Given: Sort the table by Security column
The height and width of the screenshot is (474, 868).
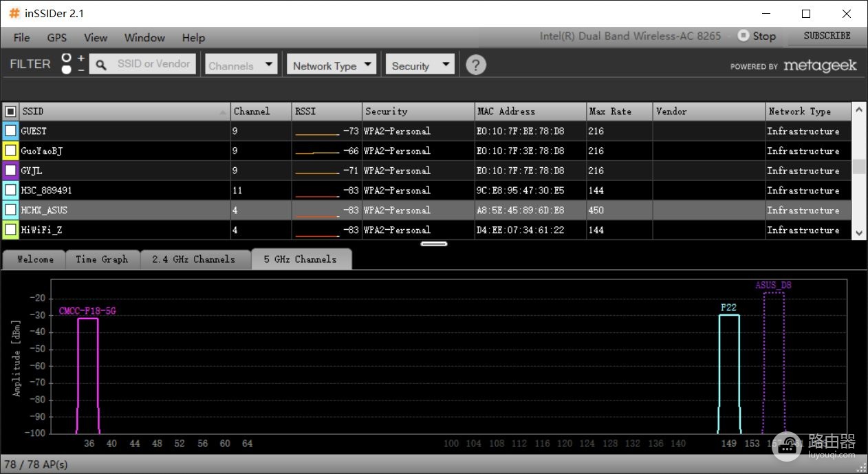Looking at the screenshot, I should (x=418, y=111).
